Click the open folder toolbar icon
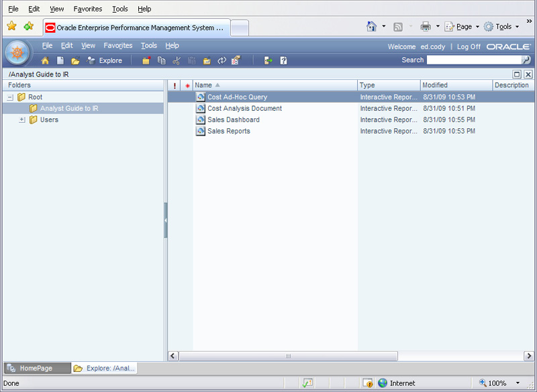This screenshot has height=392, width=537. point(75,60)
